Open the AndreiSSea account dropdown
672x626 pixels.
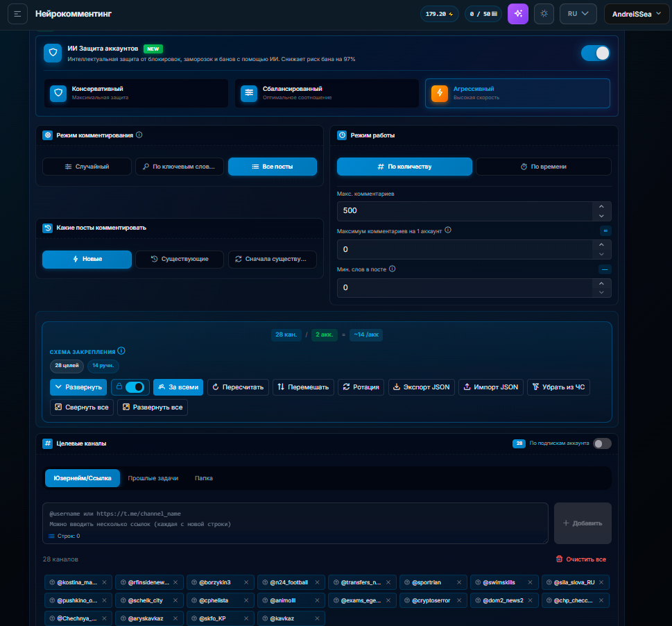click(x=637, y=14)
